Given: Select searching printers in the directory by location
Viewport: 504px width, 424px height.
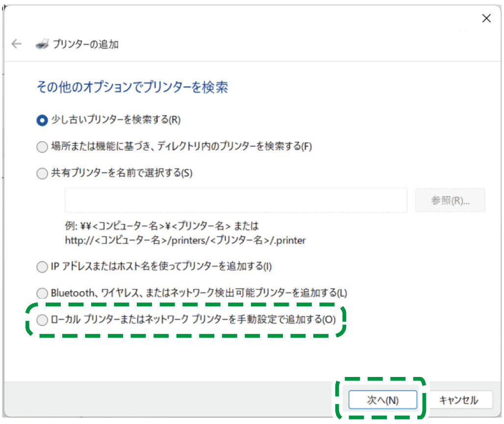Looking at the screenshot, I should 42,147.
